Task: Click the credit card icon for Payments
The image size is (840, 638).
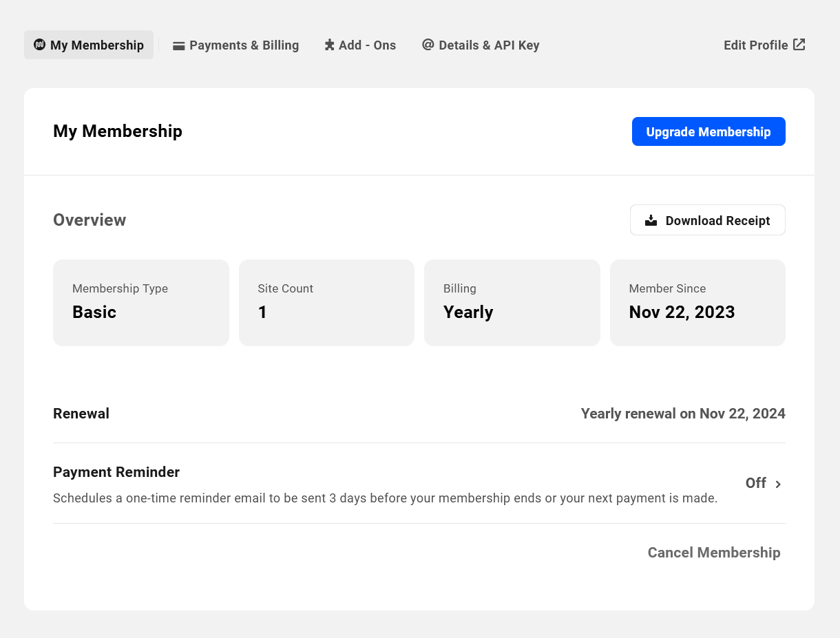Action: tap(179, 45)
